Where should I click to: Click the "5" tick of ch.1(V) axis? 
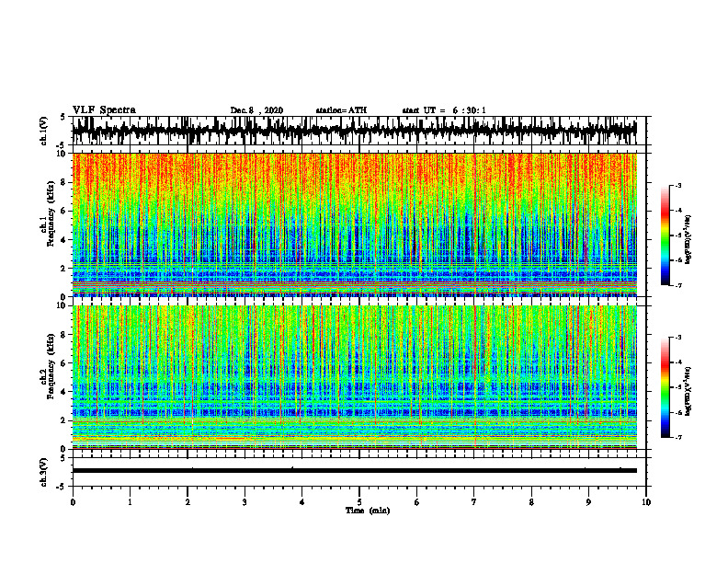64,117
